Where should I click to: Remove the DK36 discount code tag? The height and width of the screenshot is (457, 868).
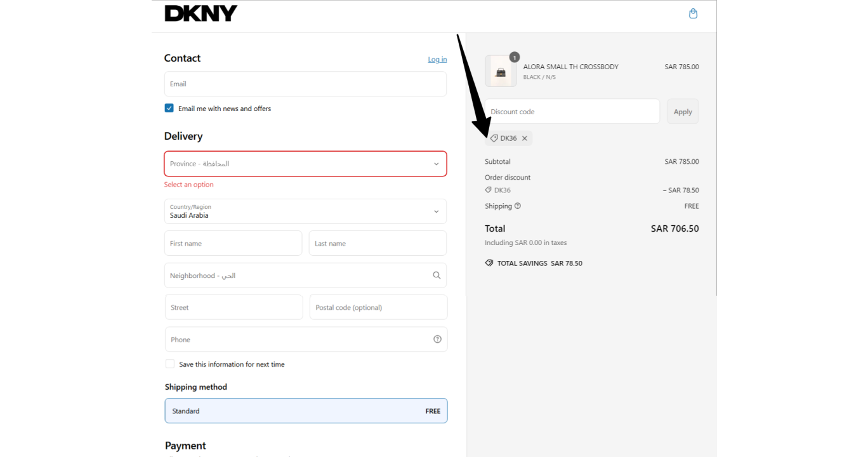[x=525, y=138]
